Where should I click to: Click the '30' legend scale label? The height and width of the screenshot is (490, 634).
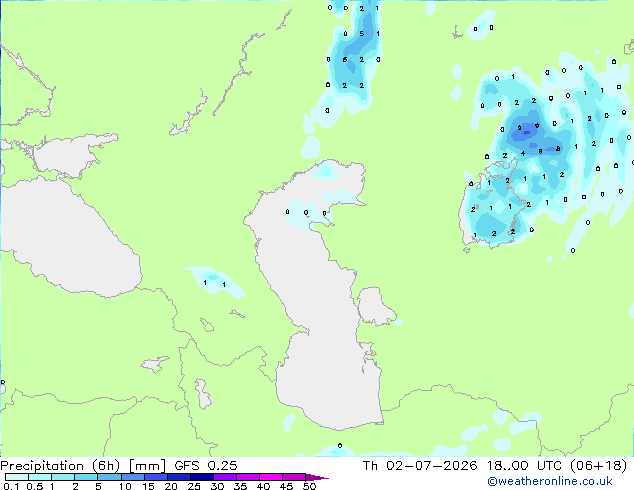[217, 486]
